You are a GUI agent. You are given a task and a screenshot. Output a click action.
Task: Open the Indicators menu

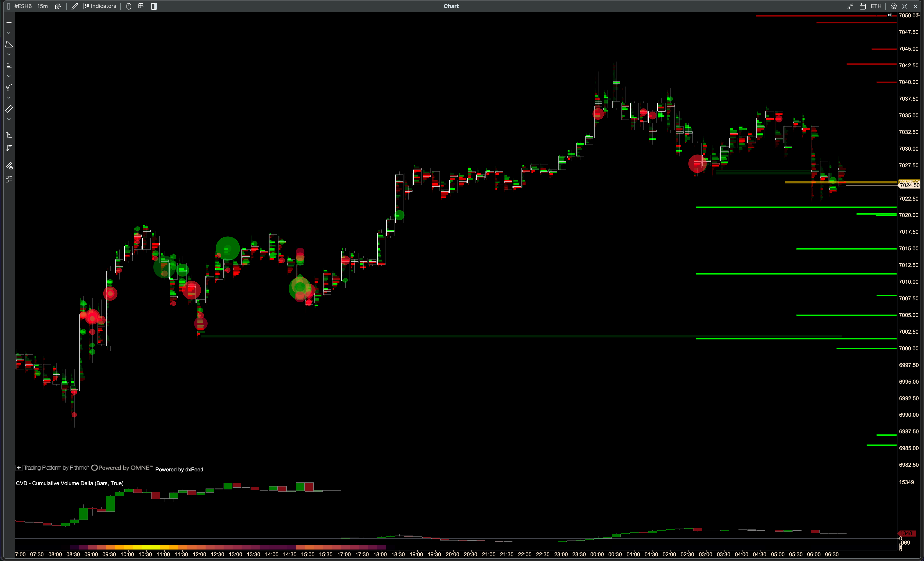click(x=100, y=6)
